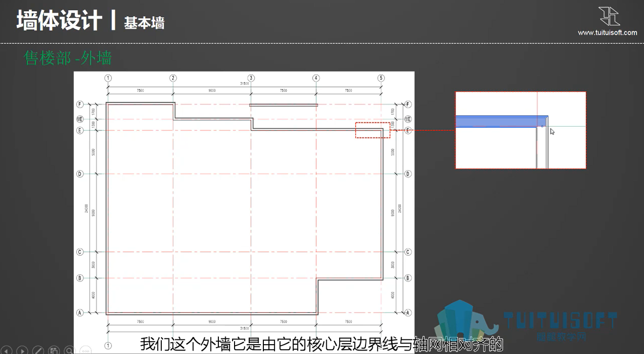Click the left-side grid bubble D
644x354 pixels.
point(80,174)
